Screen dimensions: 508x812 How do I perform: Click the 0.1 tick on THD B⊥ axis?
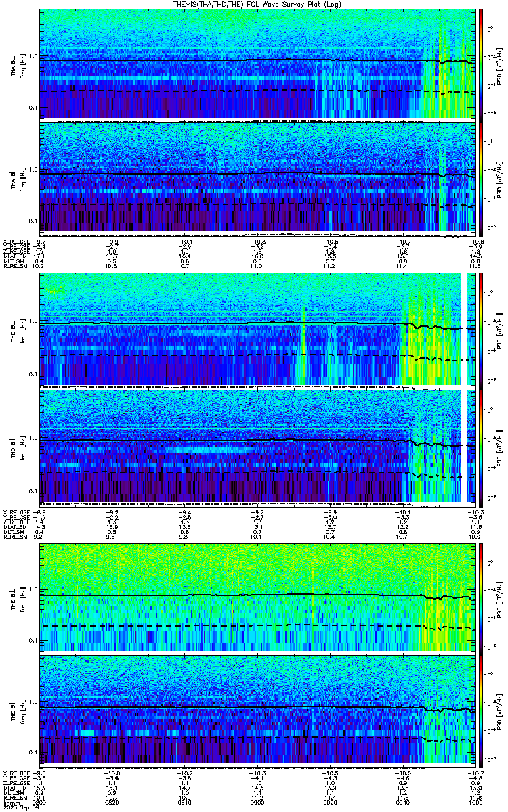click(x=33, y=374)
